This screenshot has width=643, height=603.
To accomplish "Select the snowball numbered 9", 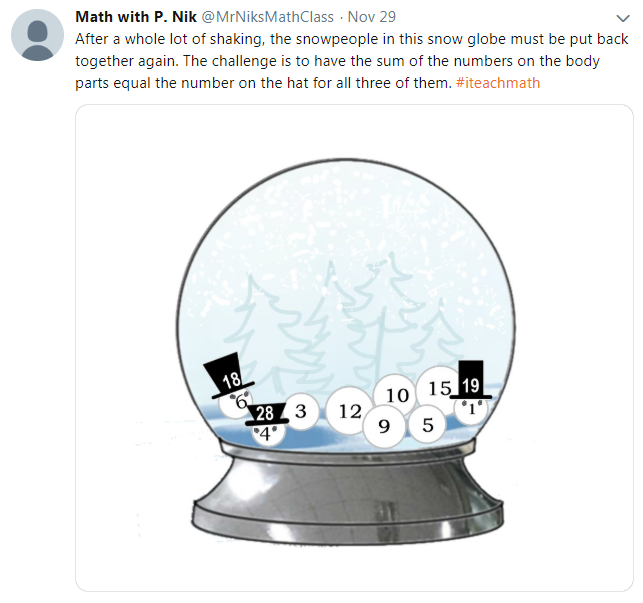I will (x=384, y=427).
